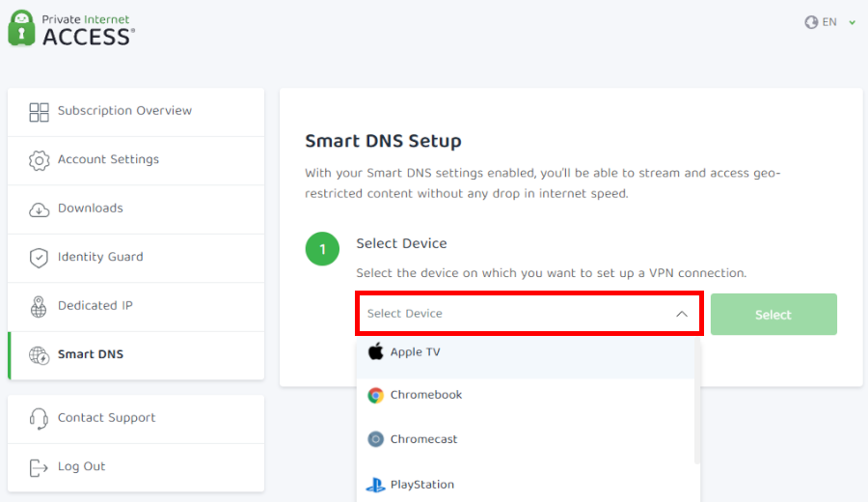Click the globe language icon
Viewport: 868px width, 502px height.
(811, 22)
